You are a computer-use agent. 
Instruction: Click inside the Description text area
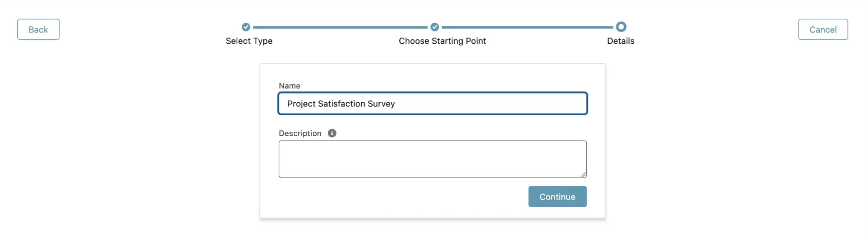pos(433,159)
